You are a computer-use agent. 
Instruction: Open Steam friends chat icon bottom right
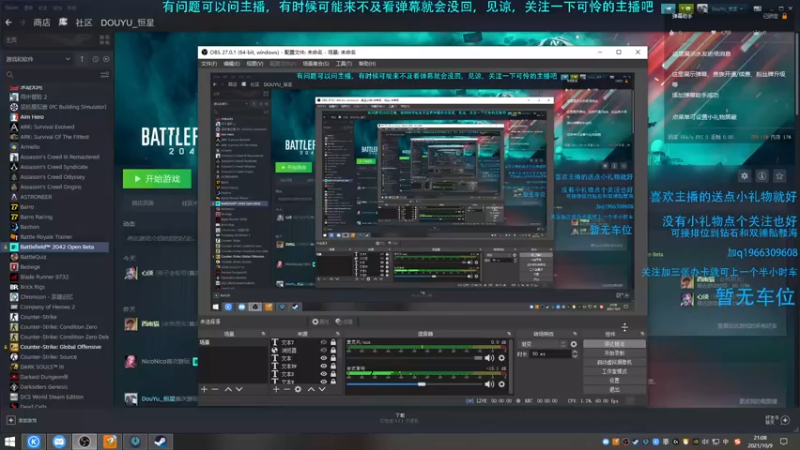785,420
